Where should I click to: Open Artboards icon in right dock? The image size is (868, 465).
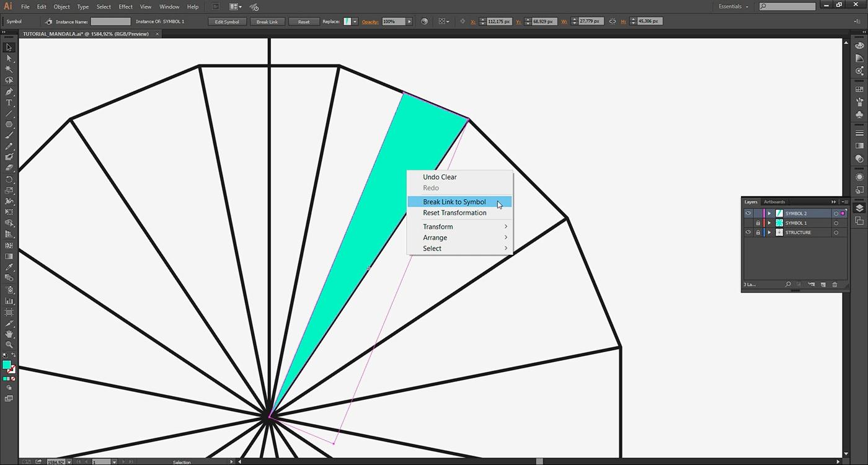pyautogui.click(x=859, y=221)
